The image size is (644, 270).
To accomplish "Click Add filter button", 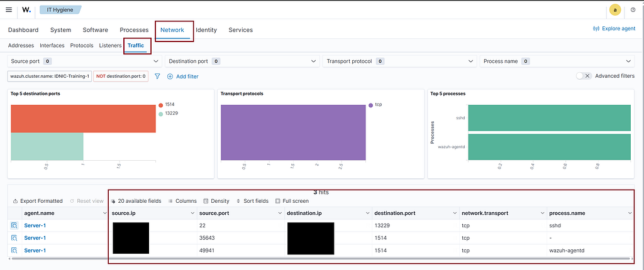I will (183, 77).
